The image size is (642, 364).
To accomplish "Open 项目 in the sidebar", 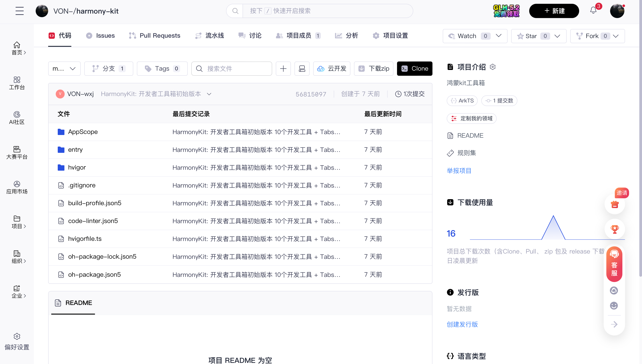I will 17,222.
